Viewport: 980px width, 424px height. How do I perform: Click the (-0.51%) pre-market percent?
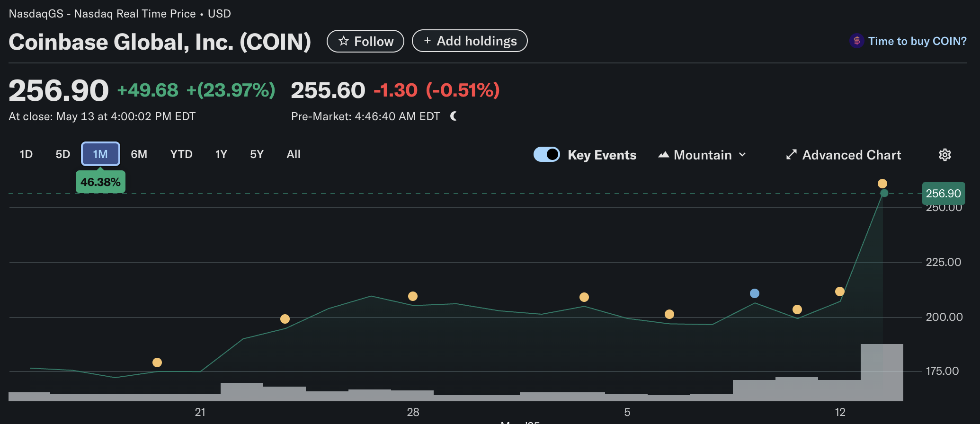[463, 90]
